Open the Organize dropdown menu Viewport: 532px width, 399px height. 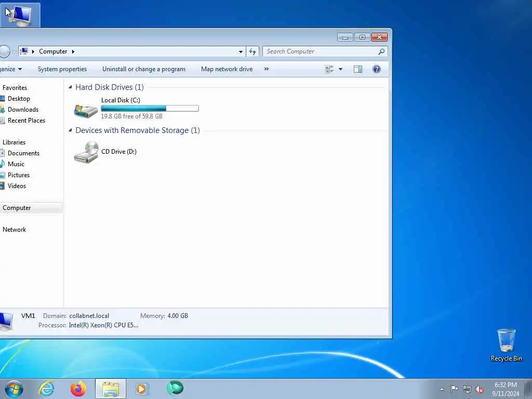11,69
